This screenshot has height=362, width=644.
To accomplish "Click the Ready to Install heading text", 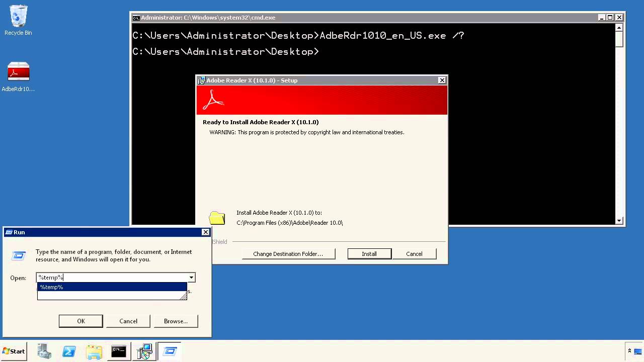I will [x=261, y=122].
